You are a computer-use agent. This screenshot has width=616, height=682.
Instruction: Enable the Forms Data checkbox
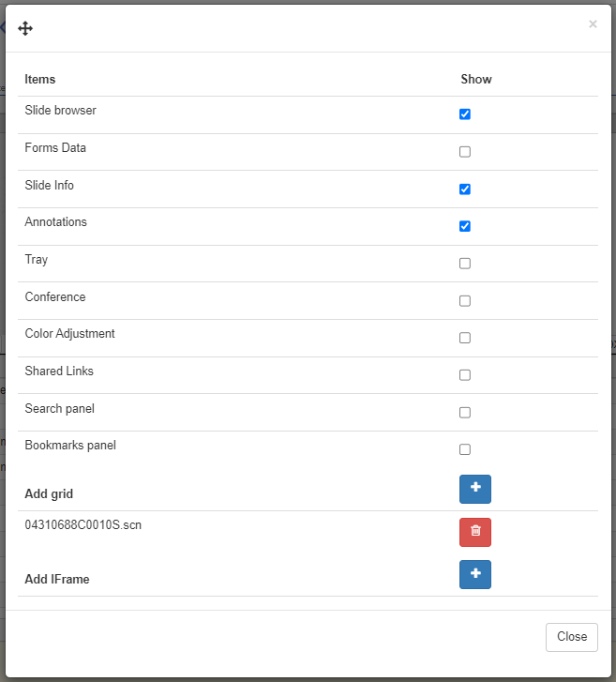465,152
